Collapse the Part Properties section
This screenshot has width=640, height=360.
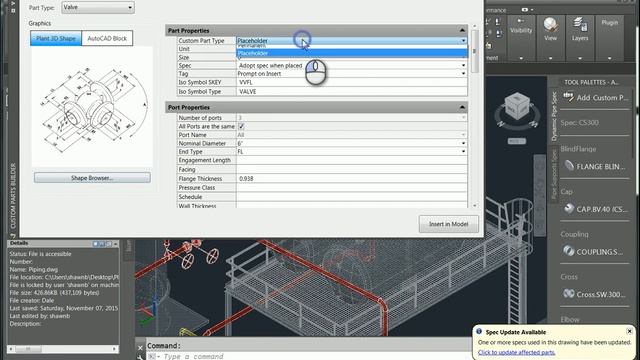point(462,31)
